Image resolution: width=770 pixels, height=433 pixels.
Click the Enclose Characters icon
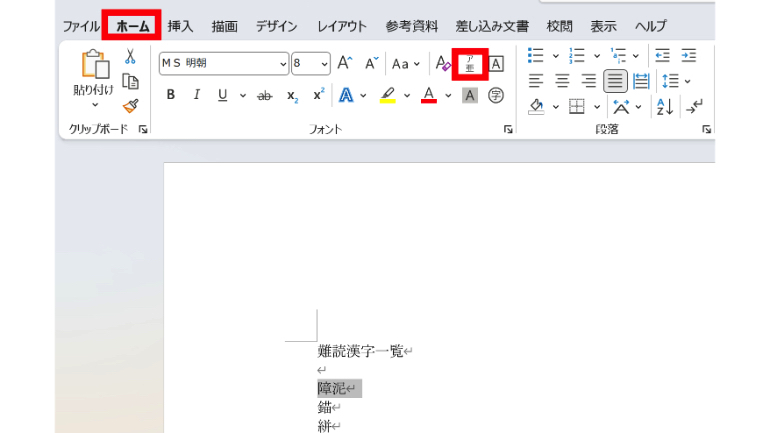496,95
